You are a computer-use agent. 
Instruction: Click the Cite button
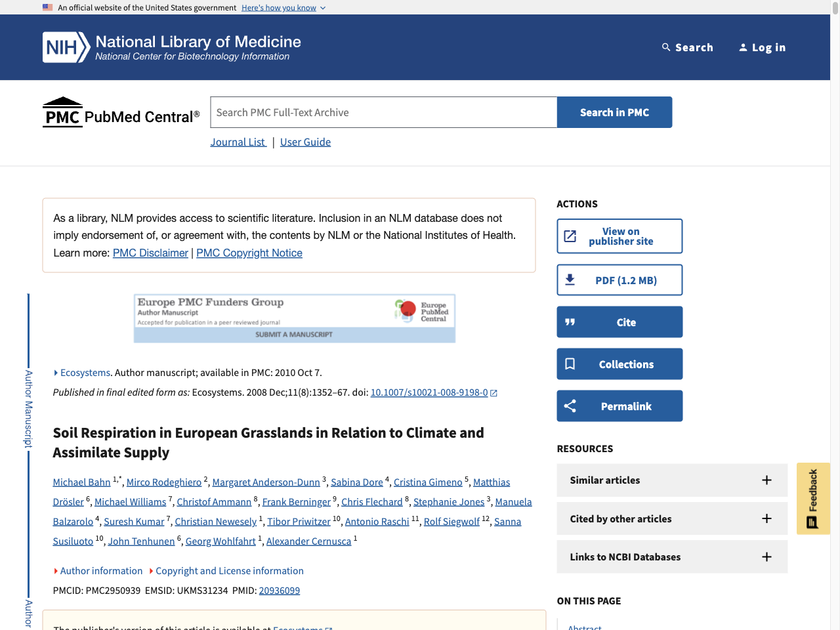tap(619, 322)
